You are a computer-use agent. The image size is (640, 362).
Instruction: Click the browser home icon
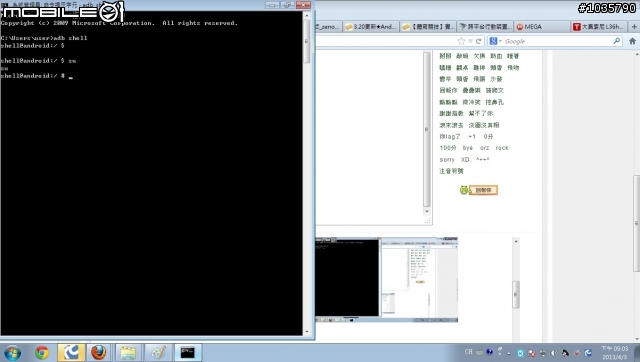coord(632,41)
